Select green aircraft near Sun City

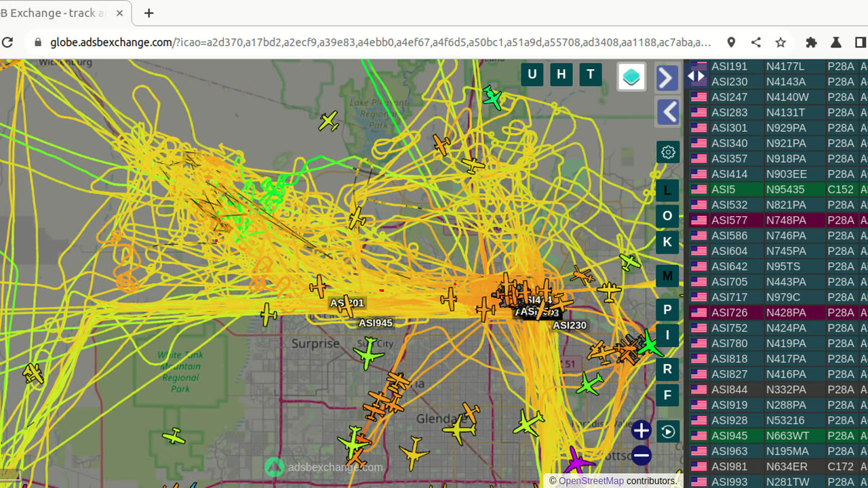pos(368,354)
